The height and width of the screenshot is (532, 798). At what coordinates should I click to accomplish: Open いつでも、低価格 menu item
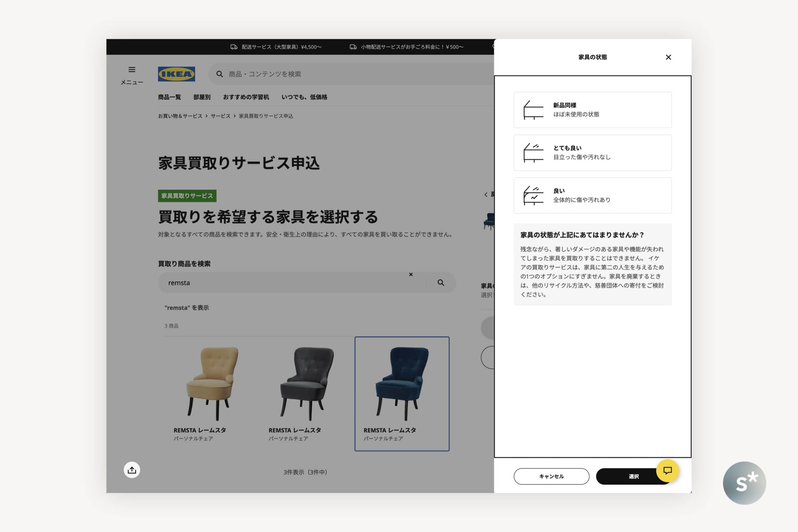pyautogui.click(x=304, y=97)
